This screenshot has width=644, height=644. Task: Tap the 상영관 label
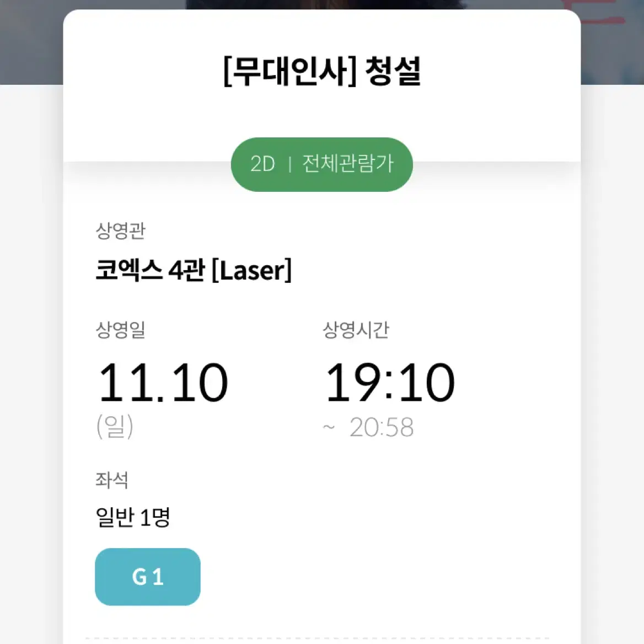click(120, 230)
